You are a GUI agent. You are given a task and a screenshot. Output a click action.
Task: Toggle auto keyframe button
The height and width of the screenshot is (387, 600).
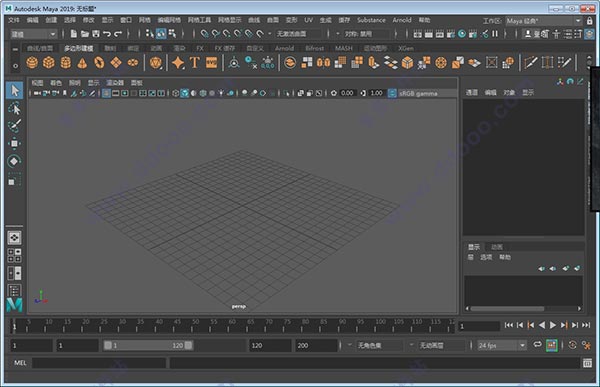coord(572,345)
